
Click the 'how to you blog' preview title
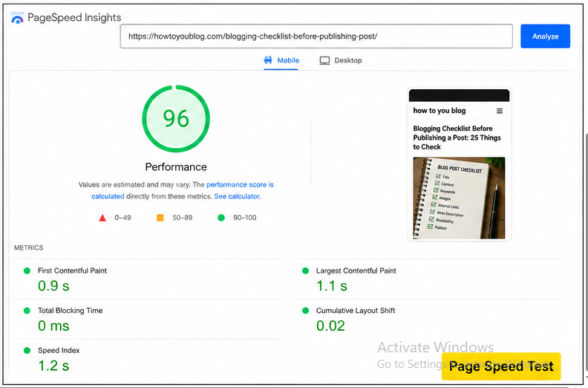coord(439,111)
